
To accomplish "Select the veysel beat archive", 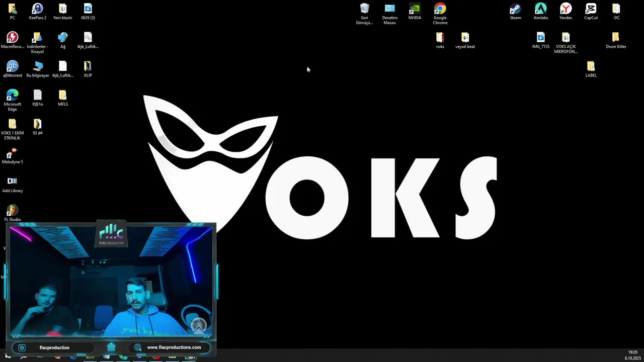I will (465, 40).
